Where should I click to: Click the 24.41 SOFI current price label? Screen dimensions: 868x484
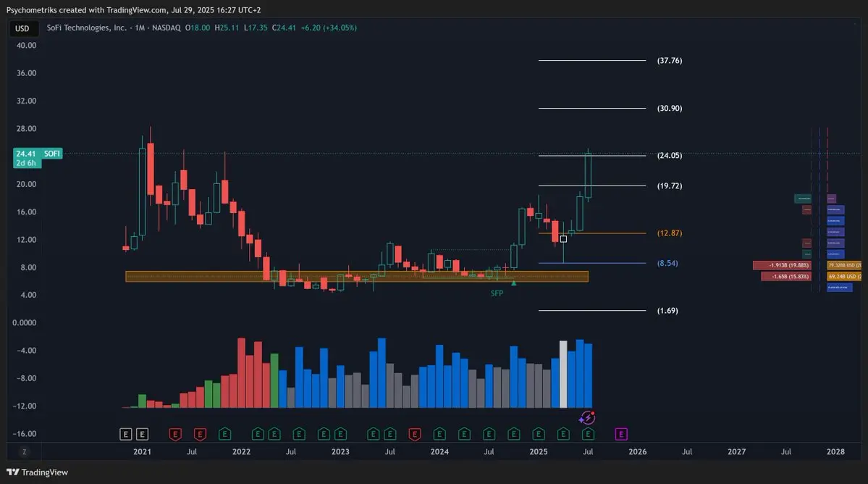coord(38,154)
